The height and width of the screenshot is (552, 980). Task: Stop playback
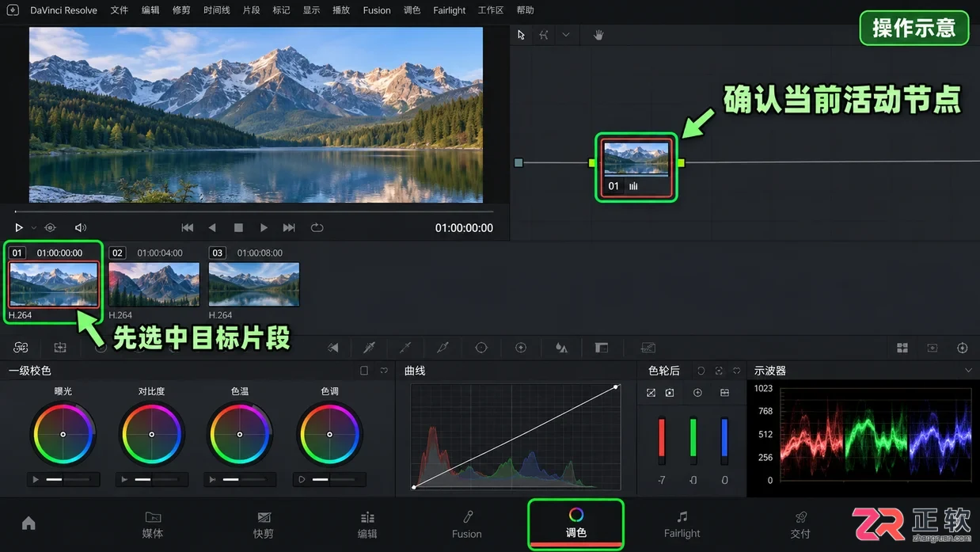coord(238,227)
